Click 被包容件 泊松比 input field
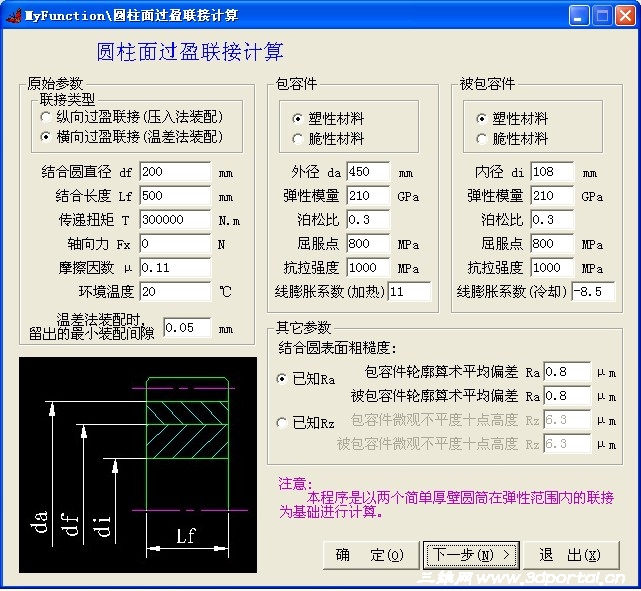The height and width of the screenshot is (591, 641). pos(552,220)
